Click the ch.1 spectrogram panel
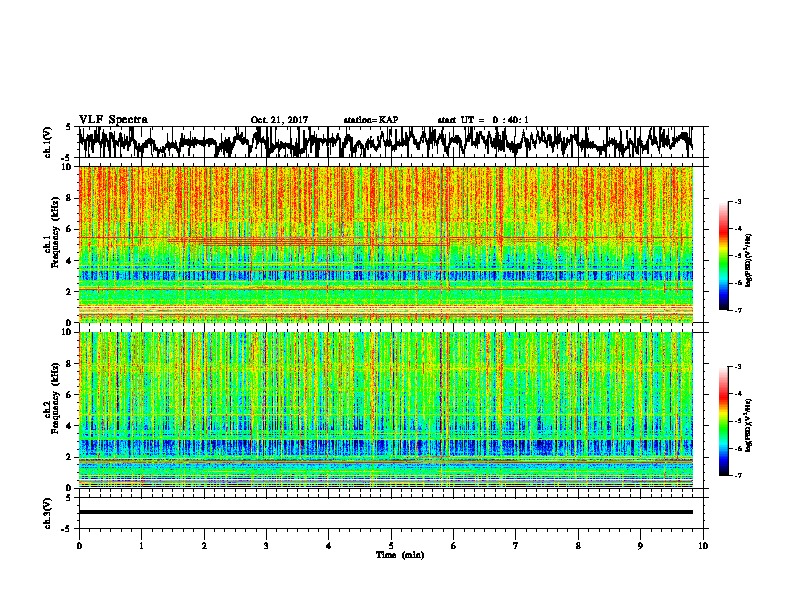The height and width of the screenshot is (612, 792). [x=385, y=244]
